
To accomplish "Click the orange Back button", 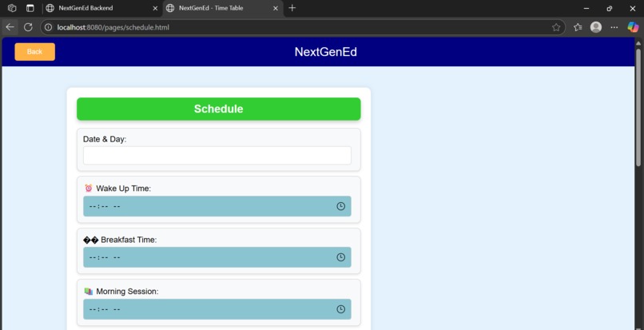I will (x=35, y=52).
